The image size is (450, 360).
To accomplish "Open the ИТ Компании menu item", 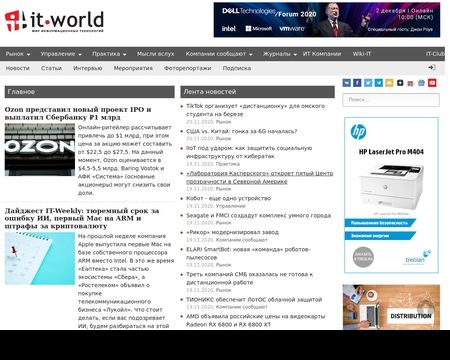I will coord(322,54).
